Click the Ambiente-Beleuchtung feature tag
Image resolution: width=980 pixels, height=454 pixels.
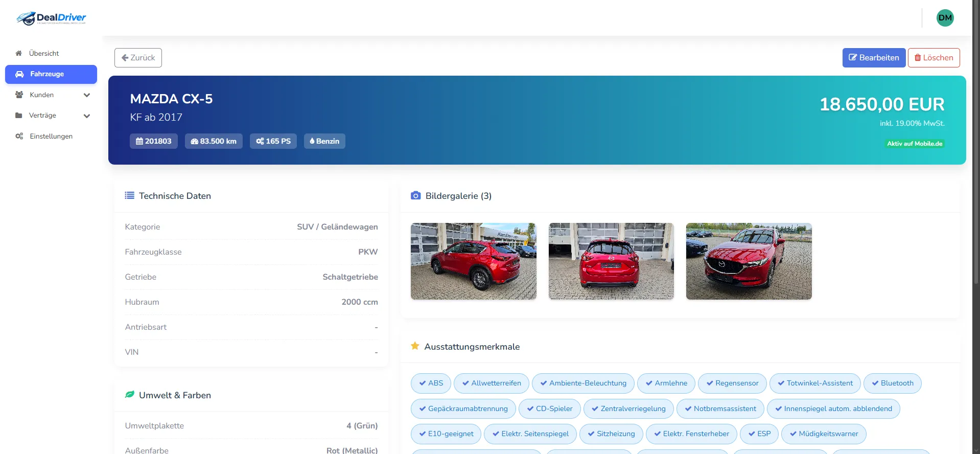(x=583, y=383)
